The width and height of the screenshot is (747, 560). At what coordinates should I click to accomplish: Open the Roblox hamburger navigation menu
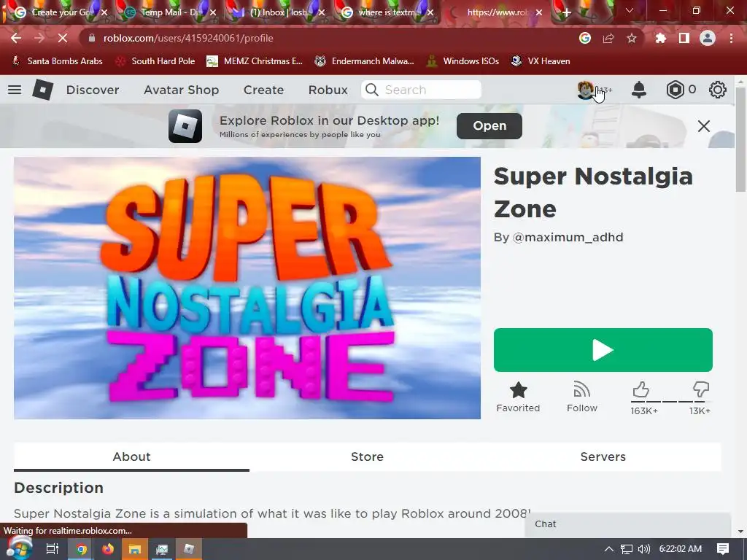pyautogui.click(x=15, y=90)
